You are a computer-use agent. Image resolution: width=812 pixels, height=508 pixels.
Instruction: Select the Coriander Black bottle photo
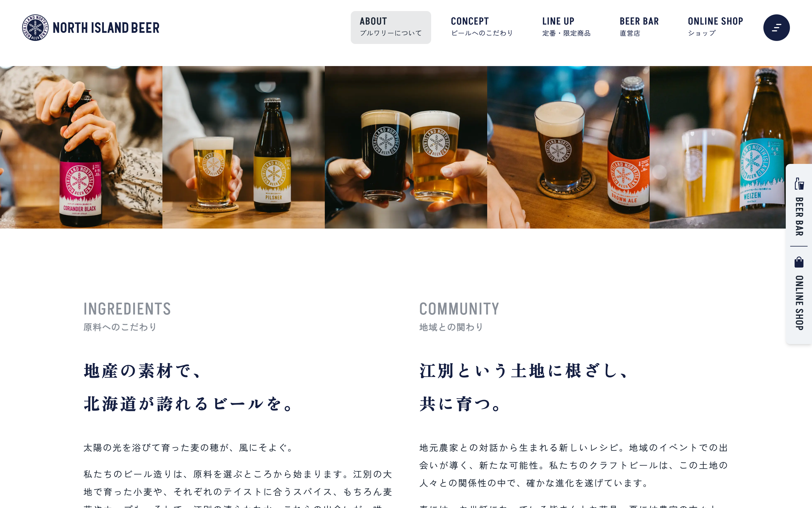[81, 147]
